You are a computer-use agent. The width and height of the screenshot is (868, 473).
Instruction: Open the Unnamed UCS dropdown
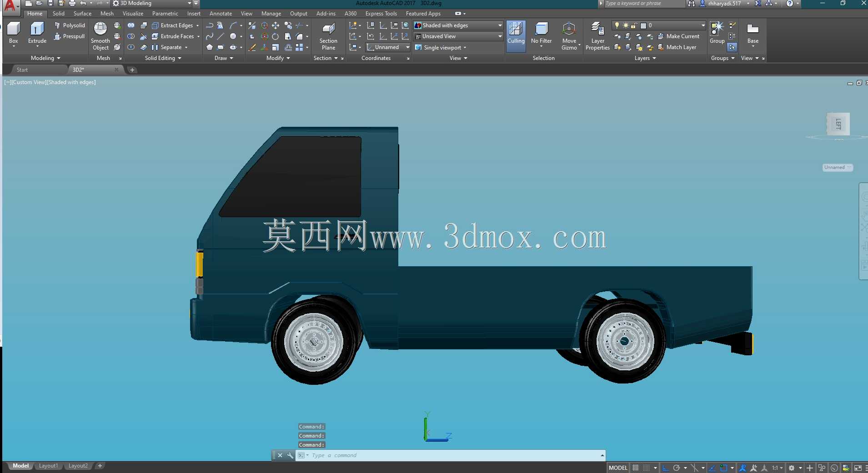pos(388,47)
